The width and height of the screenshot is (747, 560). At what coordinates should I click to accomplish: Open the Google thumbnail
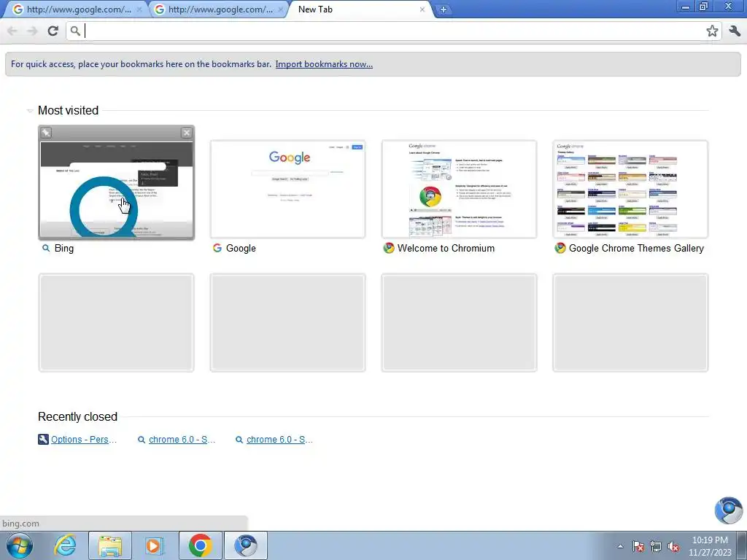pos(287,189)
